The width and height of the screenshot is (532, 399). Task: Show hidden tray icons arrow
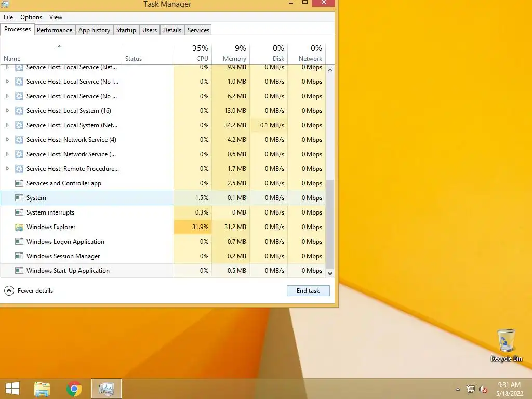tap(458, 389)
